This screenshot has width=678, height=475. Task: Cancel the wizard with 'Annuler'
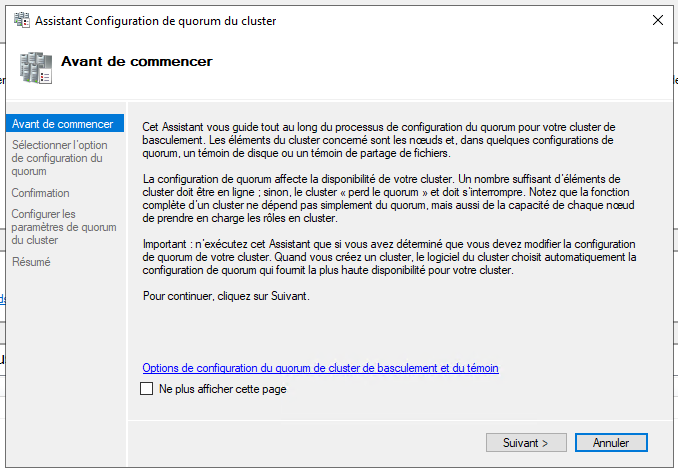pos(611,443)
